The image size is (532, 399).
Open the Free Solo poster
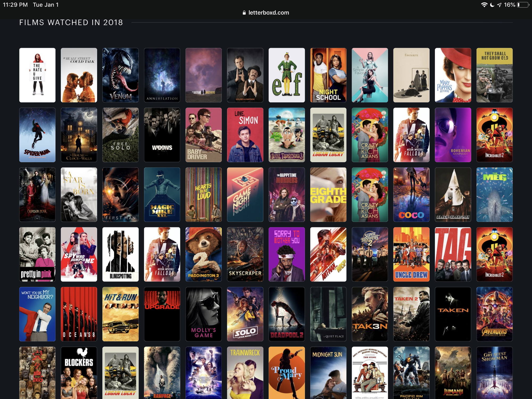120,135
